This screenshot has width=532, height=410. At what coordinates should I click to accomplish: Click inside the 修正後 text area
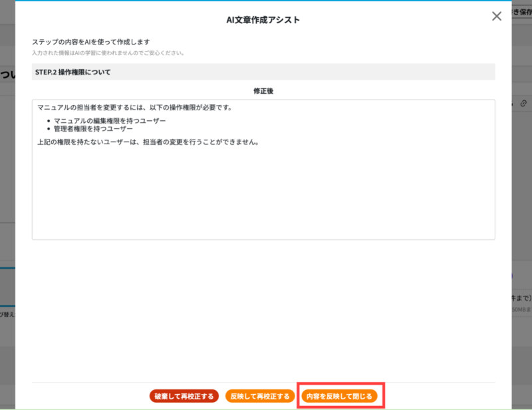pos(263,169)
